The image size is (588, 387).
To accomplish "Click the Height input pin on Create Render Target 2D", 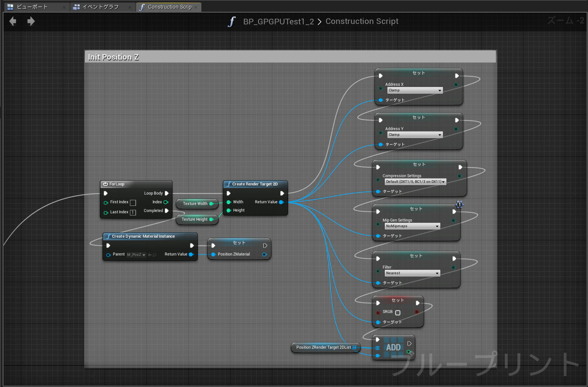I will (229, 210).
